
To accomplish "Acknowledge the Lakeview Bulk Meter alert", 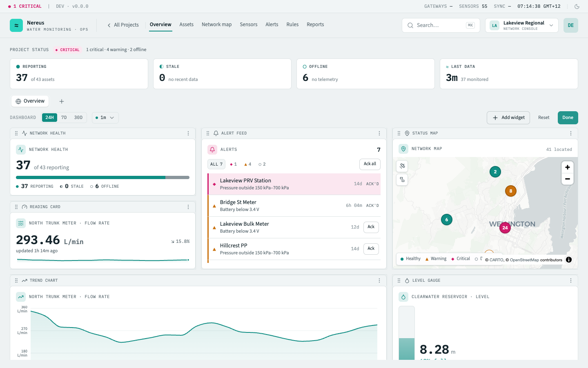I will (x=371, y=227).
